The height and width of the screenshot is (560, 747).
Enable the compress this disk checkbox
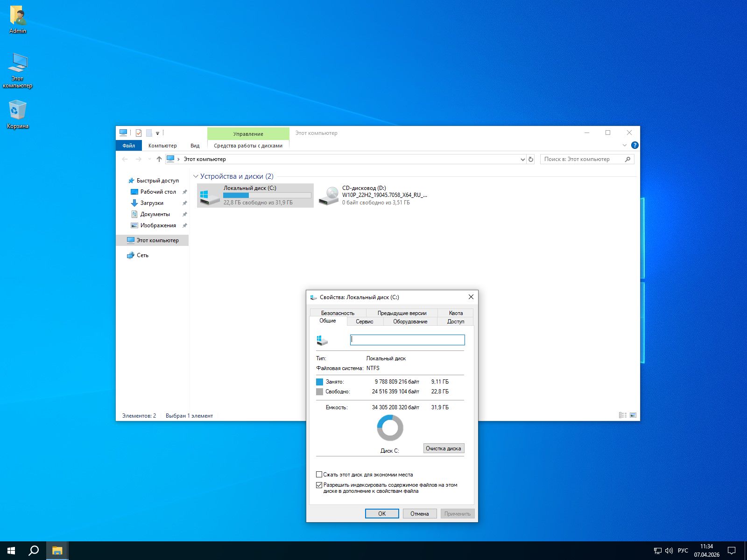(x=319, y=475)
